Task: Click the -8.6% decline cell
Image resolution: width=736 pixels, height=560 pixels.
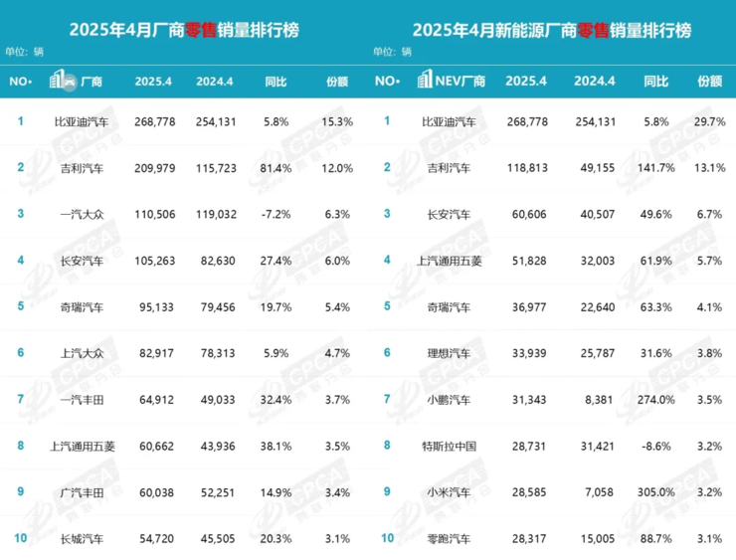Action: click(655, 446)
